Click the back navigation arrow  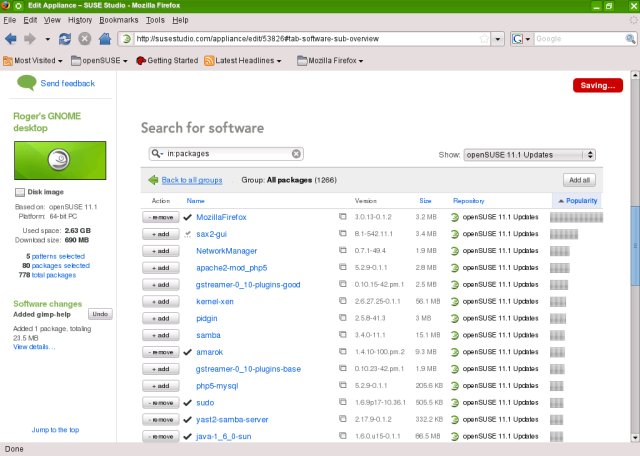[11, 39]
